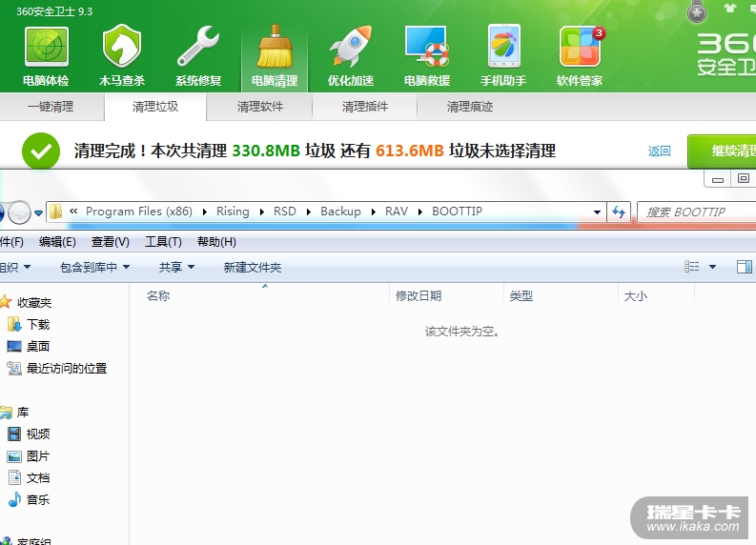Screen dimensions: 756x545
Task: Open 手机助手 phone icon
Action: (503, 47)
